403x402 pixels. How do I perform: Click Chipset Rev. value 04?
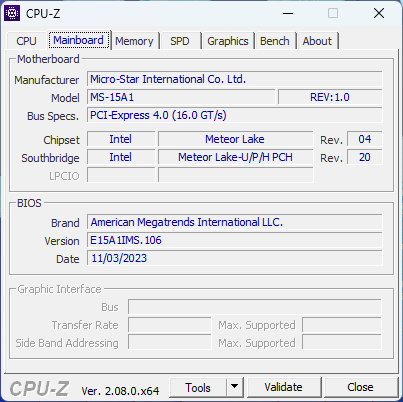click(x=365, y=139)
